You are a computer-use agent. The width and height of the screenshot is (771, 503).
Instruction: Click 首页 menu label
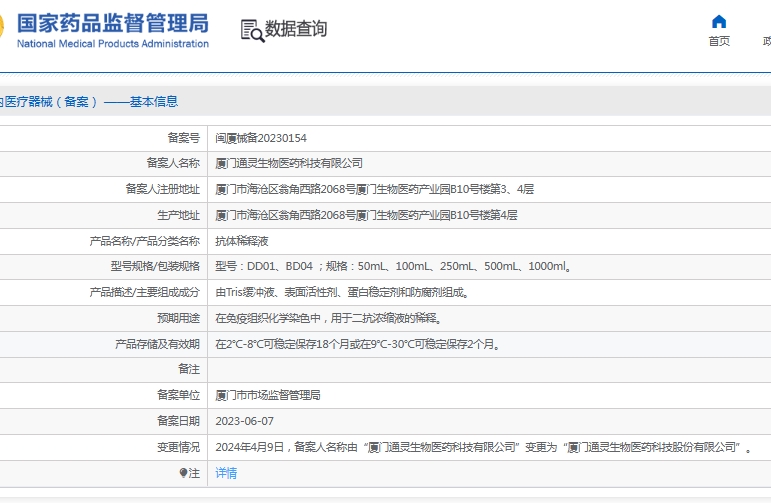point(719,41)
